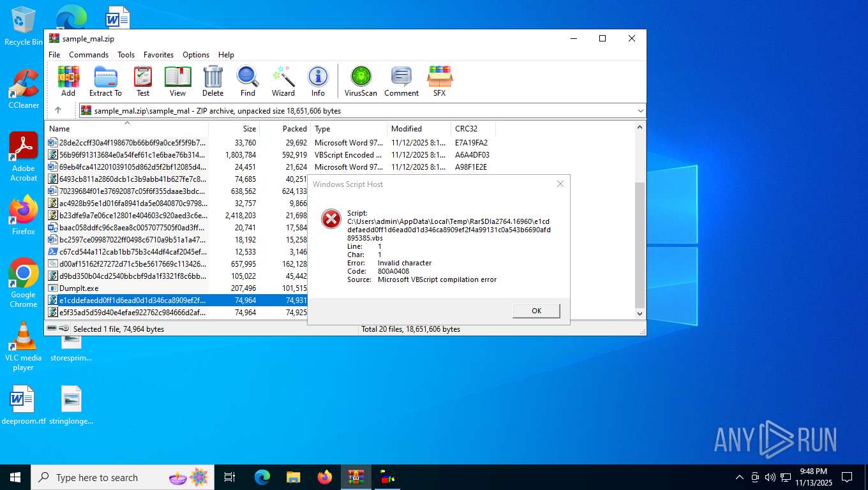
Task: Open the notifications center icon
Action: (x=847, y=477)
